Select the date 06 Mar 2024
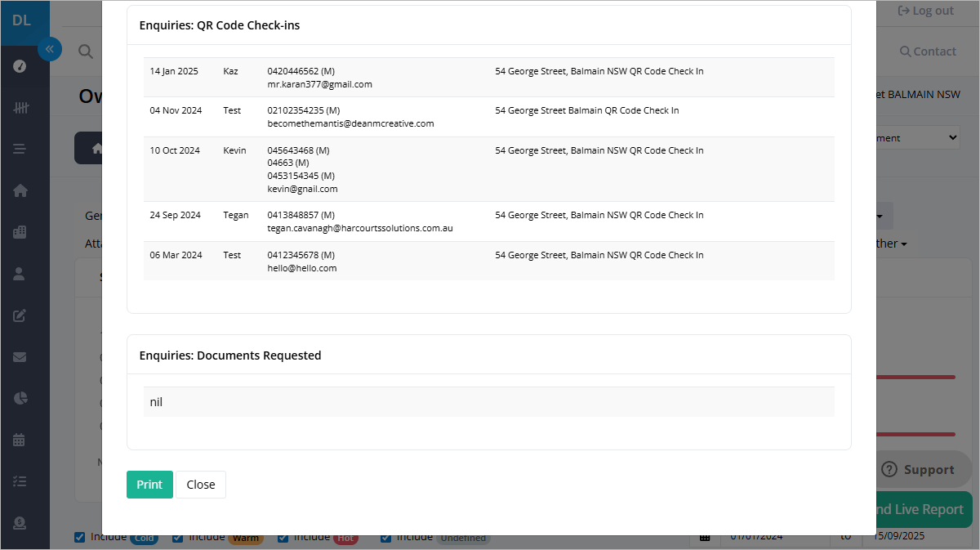This screenshot has width=980, height=550. pyautogui.click(x=176, y=255)
